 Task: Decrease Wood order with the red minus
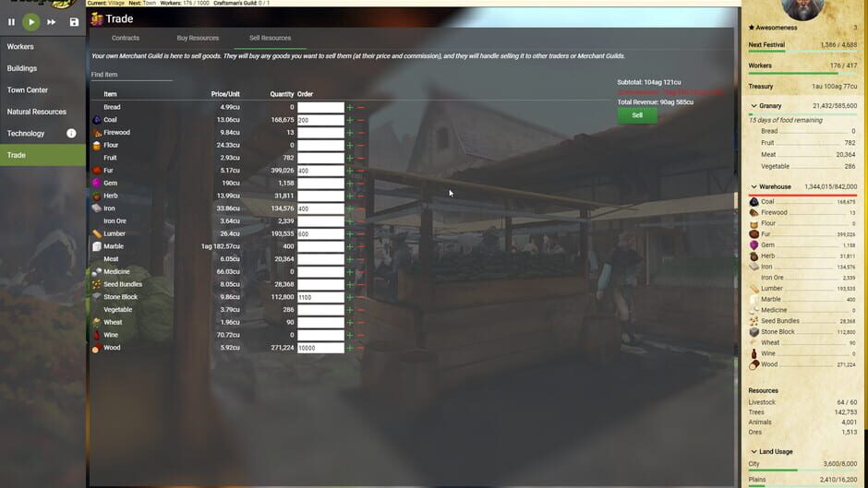pos(361,348)
